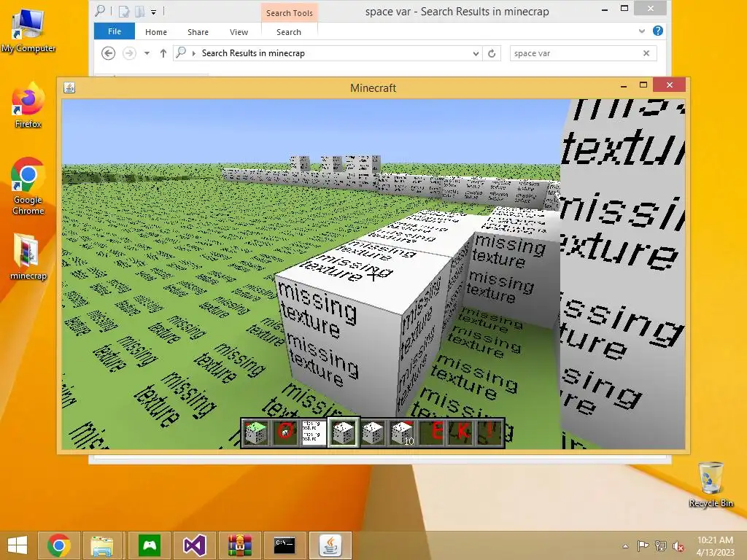This screenshot has width=747, height=560.
Task: Maximize the Minecraft window
Action: pyautogui.click(x=643, y=85)
